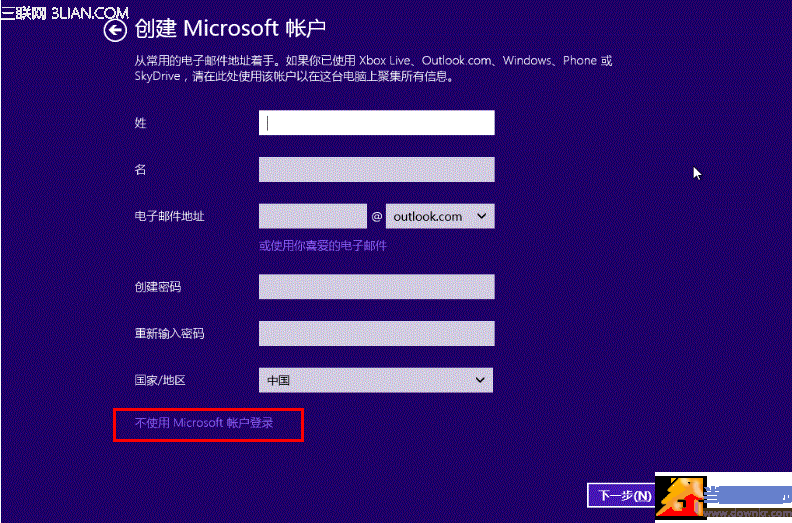Click the email username input box

pos(313,216)
